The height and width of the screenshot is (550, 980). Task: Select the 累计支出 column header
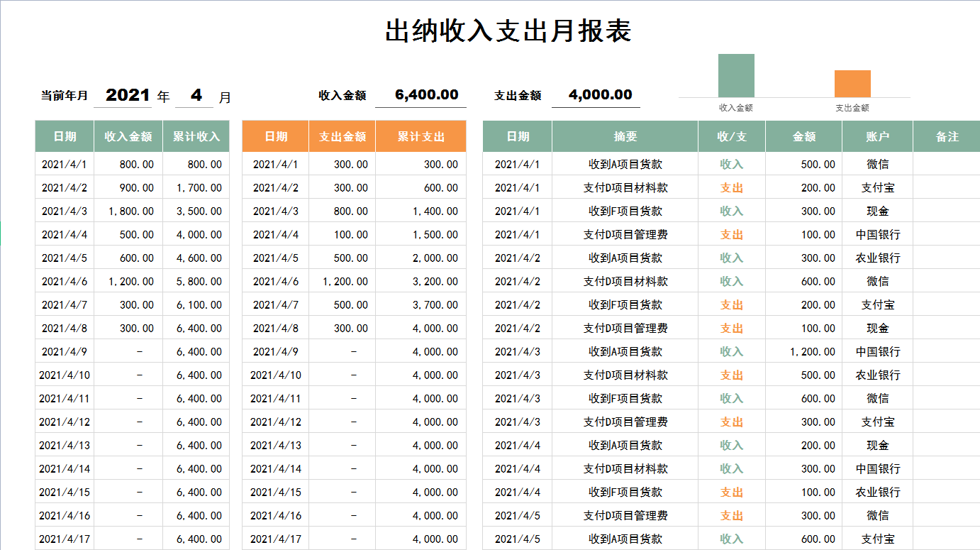(421, 136)
